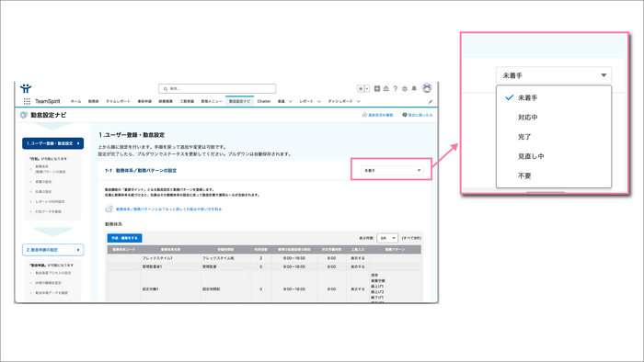Open the 未着手 status dropdown in section 1-1
Screen dimensions: 644x362
point(392,170)
